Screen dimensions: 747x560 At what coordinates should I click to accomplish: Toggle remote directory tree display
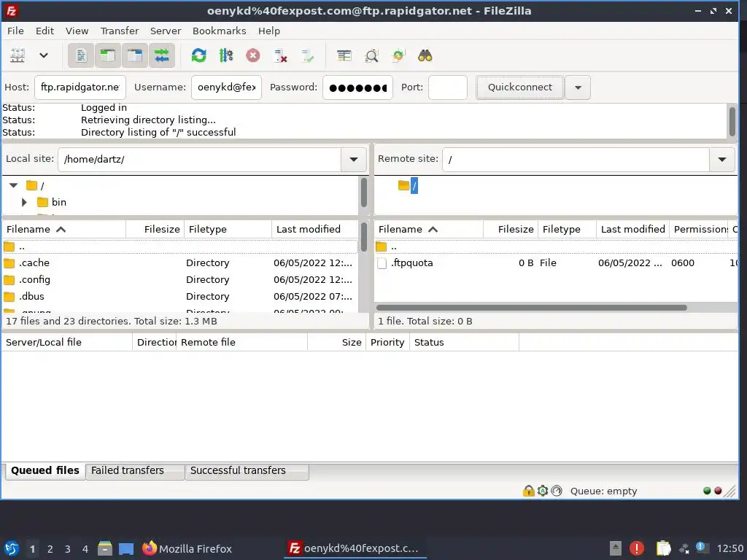135,55
